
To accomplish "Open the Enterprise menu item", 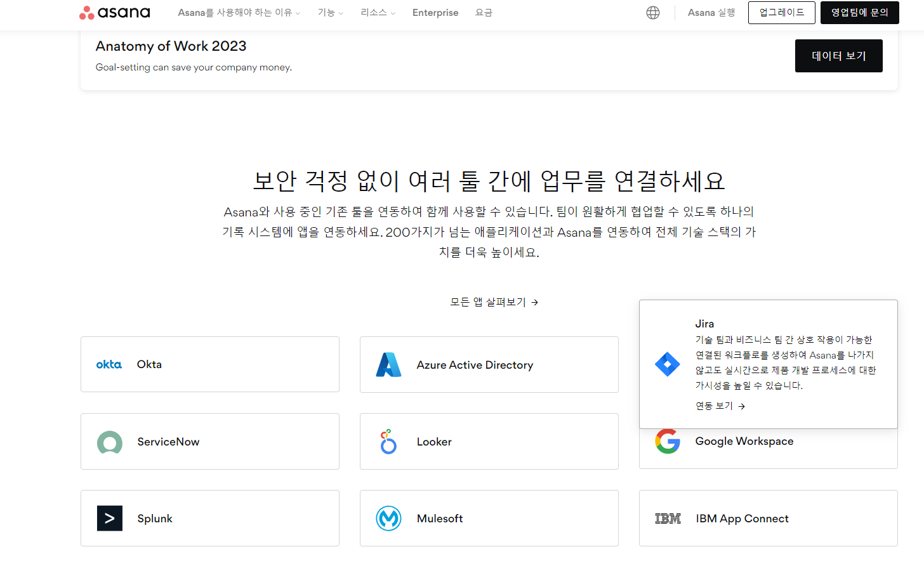I will (x=435, y=13).
